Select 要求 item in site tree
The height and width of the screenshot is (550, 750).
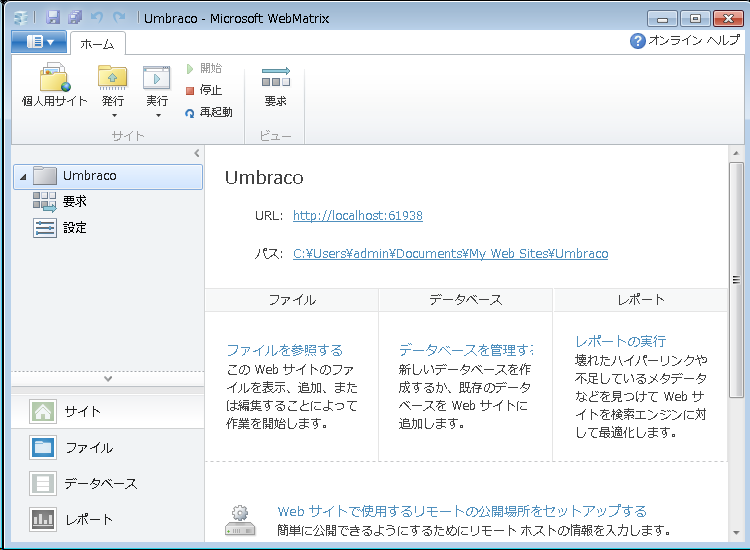[x=60, y=201]
